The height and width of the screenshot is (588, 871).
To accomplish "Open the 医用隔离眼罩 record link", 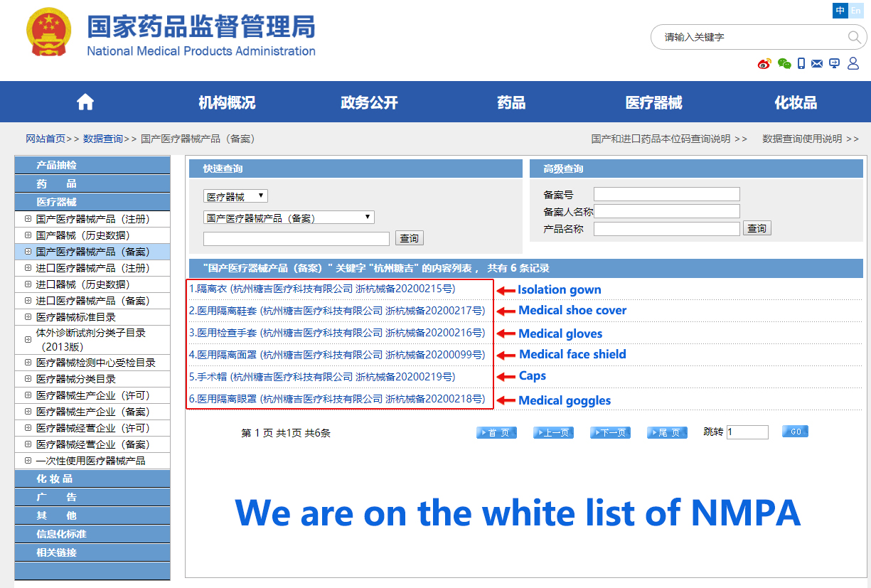I will pyautogui.click(x=337, y=399).
